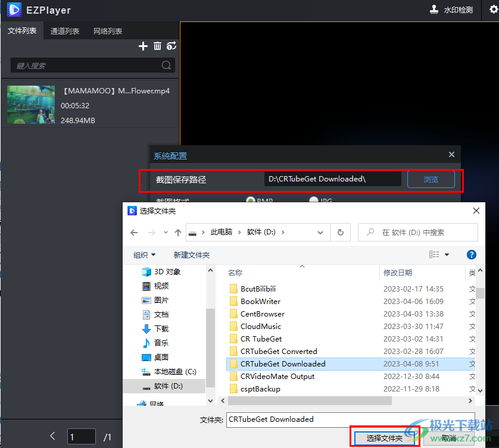This screenshot has width=499, height=448.
Task: Open the settings gear in EZPlayer title bar
Action: pyautogui.click(x=494, y=10)
